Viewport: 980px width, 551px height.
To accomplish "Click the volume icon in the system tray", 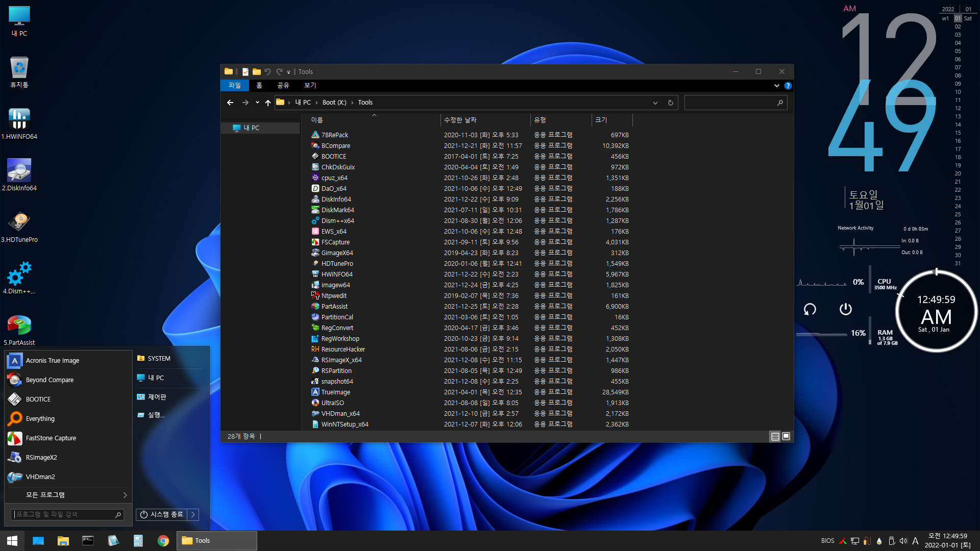I will [x=903, y=541].
